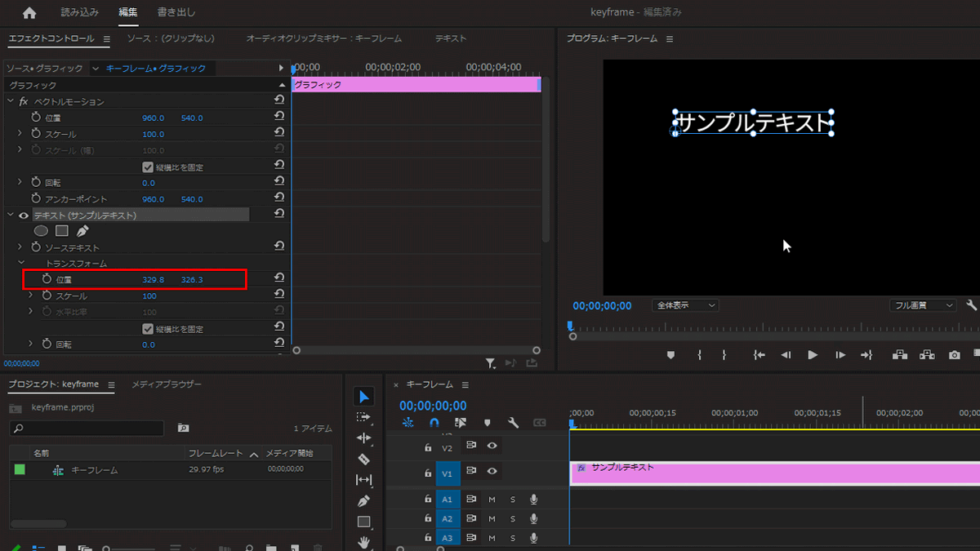Solo the A2 audio track

(513, 518)
